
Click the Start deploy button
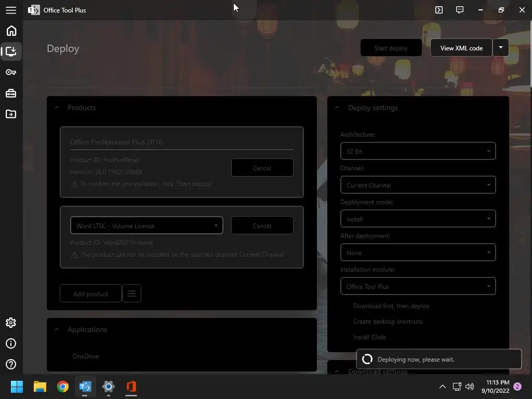tap(391, 48)
